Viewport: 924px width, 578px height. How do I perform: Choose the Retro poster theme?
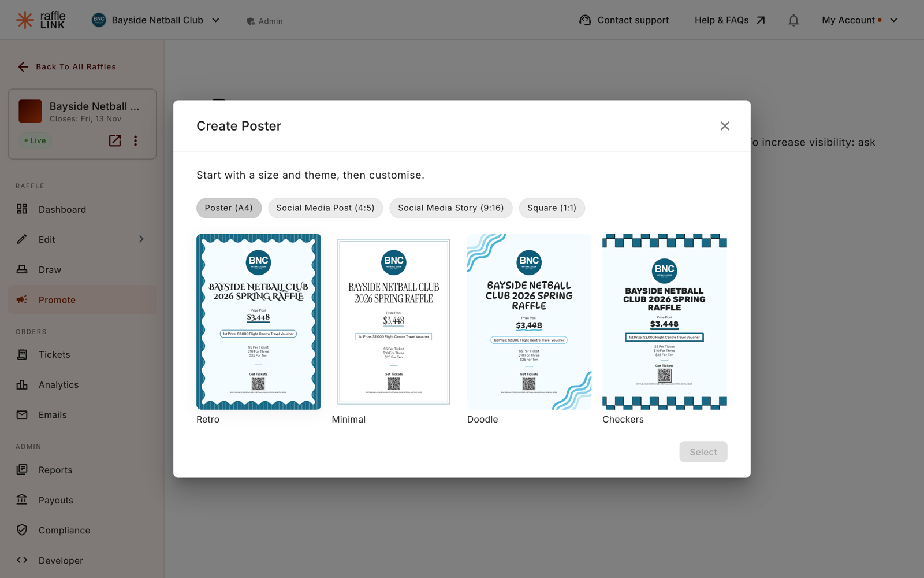point(258,322)
